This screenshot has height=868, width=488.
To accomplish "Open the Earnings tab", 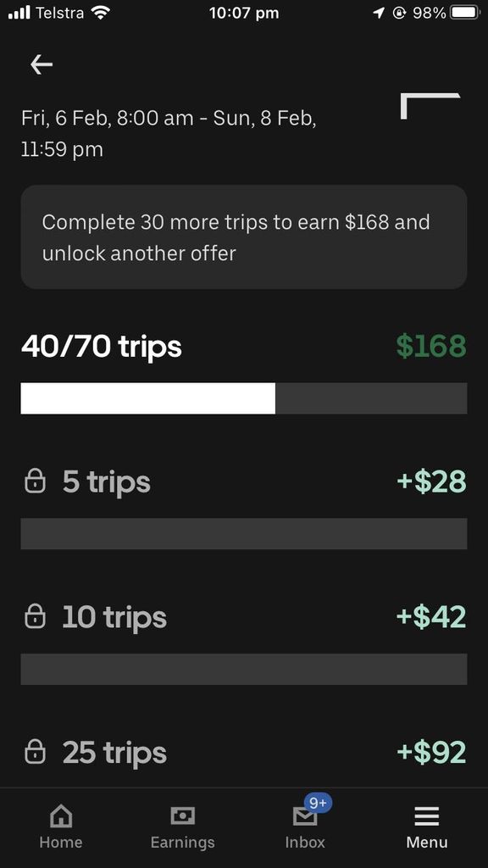I will (183, 827).
